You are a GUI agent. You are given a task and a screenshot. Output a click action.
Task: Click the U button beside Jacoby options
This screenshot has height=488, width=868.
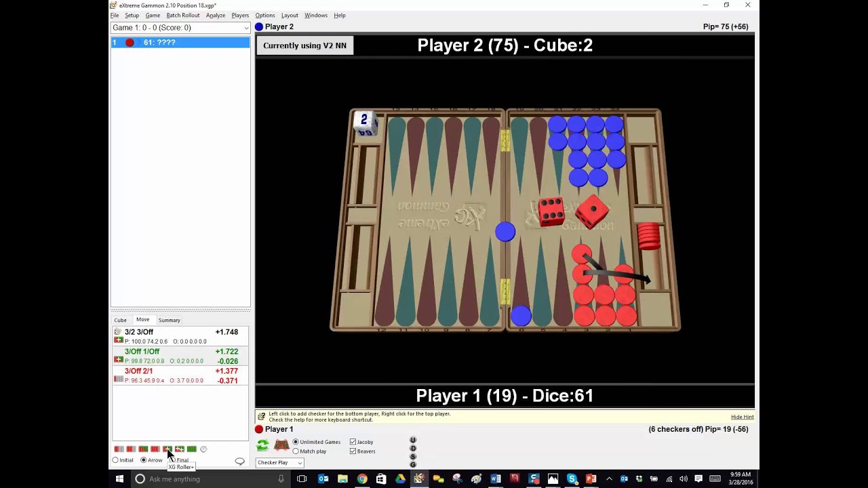412,441
